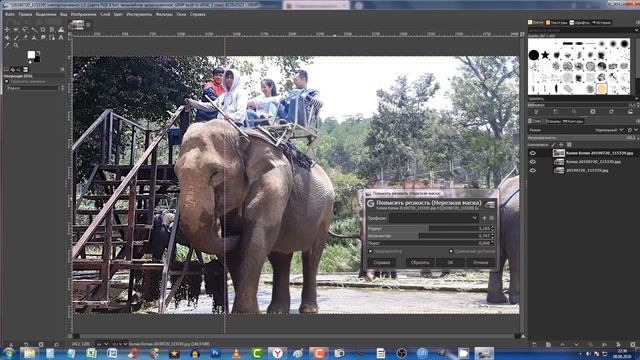Image resolution: width=640 pixels, height=360 pixels.
Task: Open the Справка menu
Action: pos(198,14)
